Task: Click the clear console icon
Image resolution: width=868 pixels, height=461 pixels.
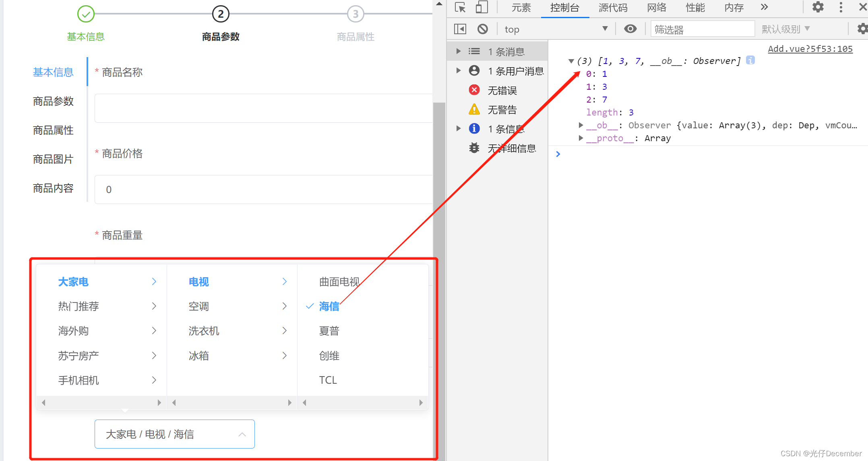Action: (x=482, y=29)
